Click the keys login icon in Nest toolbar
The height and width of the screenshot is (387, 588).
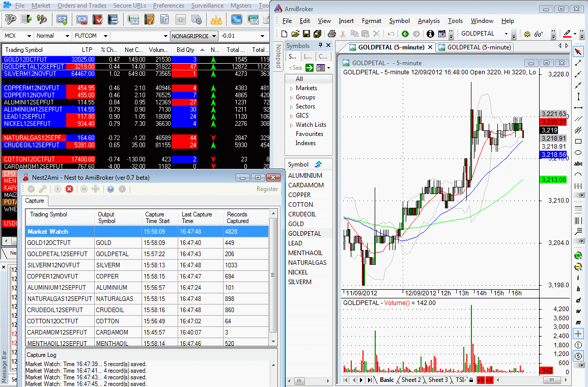pos(10,19)
